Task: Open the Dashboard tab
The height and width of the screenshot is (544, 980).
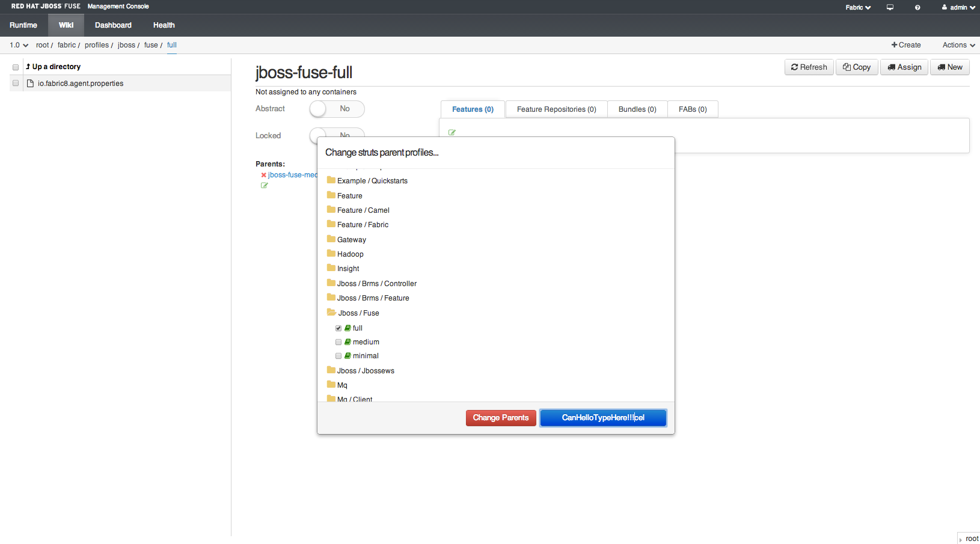Action: coord(113,25)
